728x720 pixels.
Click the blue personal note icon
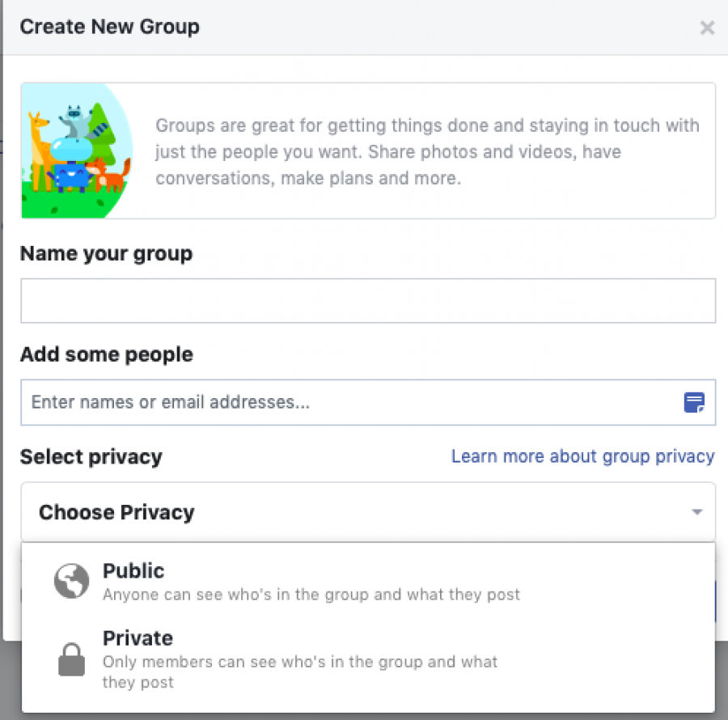coord(694,402)
